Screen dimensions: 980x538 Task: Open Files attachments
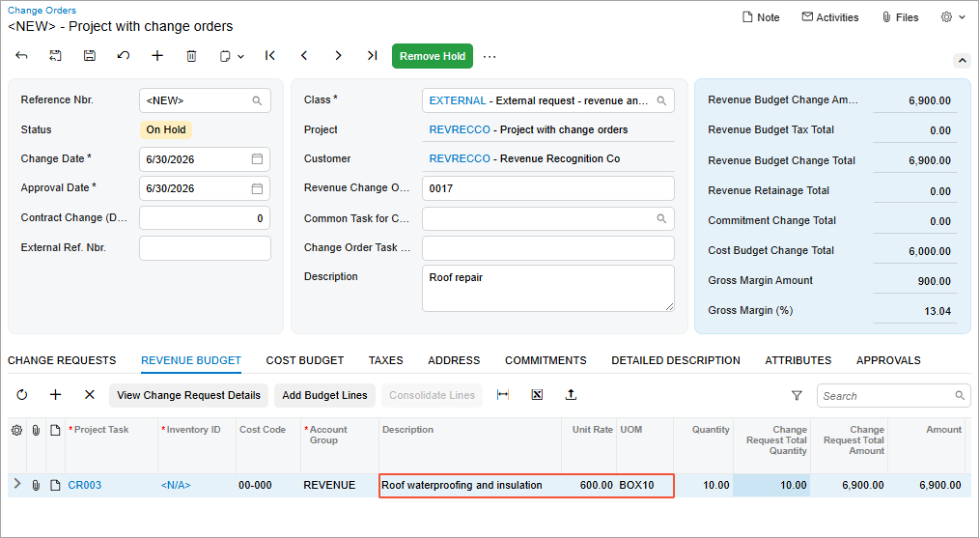(x=900, y=17)
